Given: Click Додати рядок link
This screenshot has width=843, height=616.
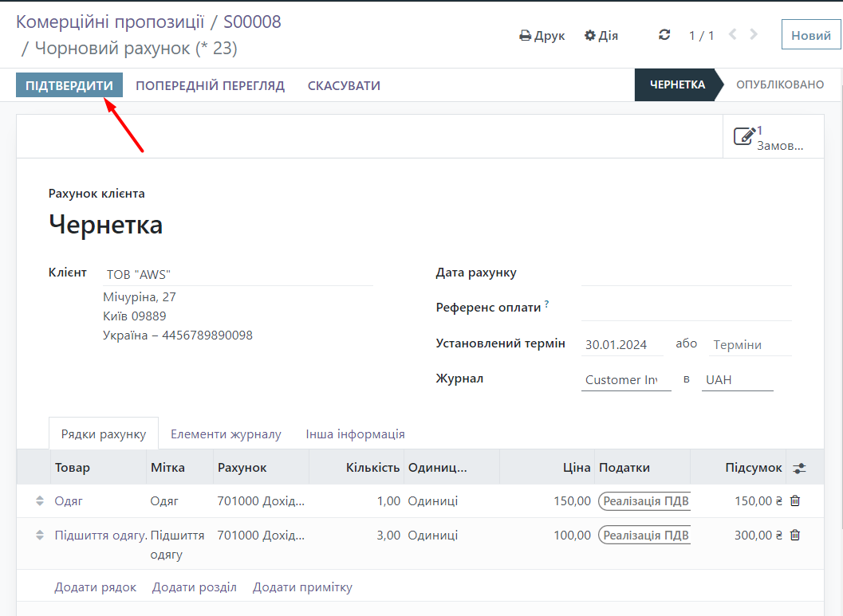Looking at the screenshot, I should coord(96,587).
